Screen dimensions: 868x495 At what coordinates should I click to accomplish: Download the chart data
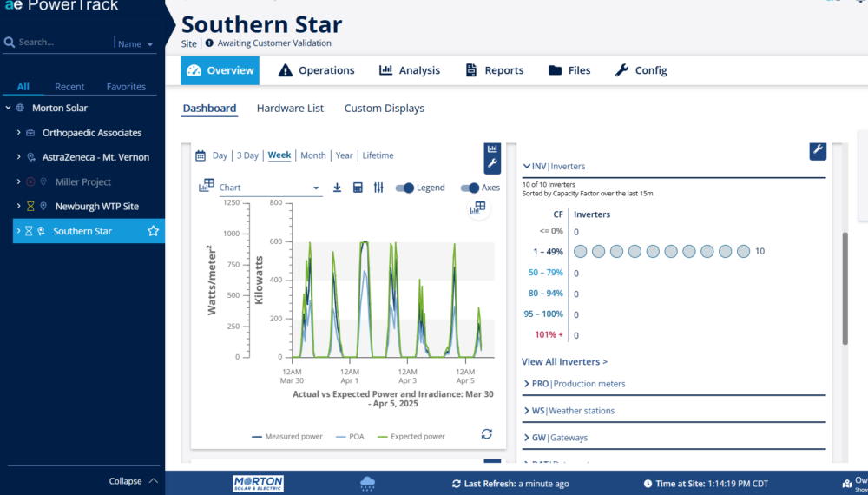(x=337, y=188)
